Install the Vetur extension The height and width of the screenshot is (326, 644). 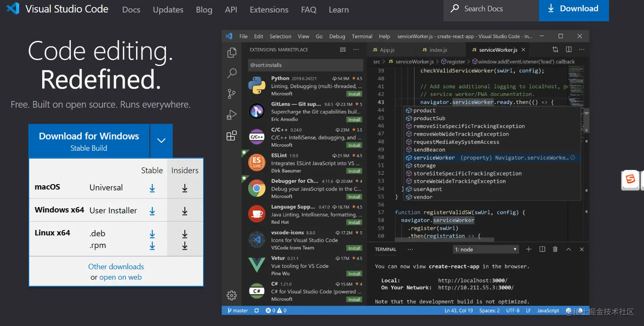(354, 274)
